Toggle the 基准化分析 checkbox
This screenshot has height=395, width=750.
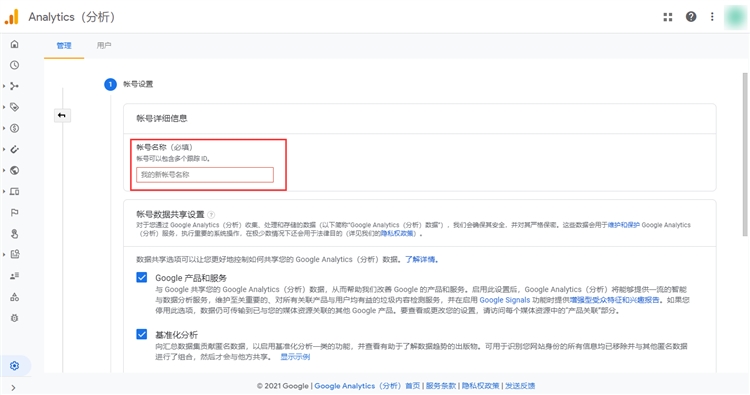(142, 334)
